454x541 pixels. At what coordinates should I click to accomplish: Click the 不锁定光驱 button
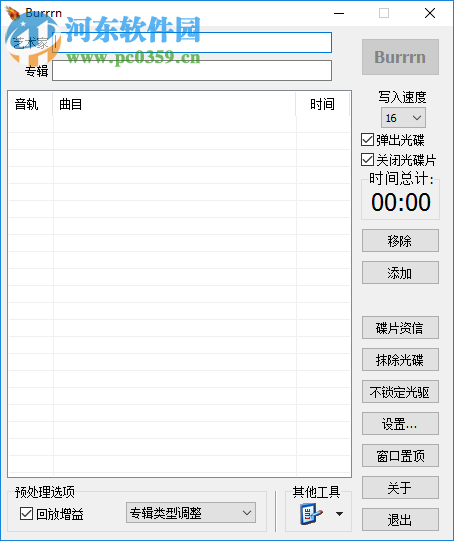coord(400,392)
